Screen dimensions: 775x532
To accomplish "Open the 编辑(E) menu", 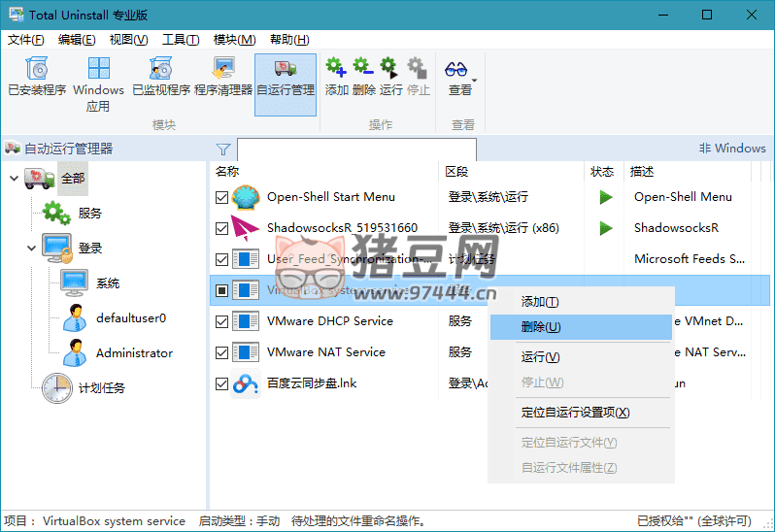I will pos(77,40).
